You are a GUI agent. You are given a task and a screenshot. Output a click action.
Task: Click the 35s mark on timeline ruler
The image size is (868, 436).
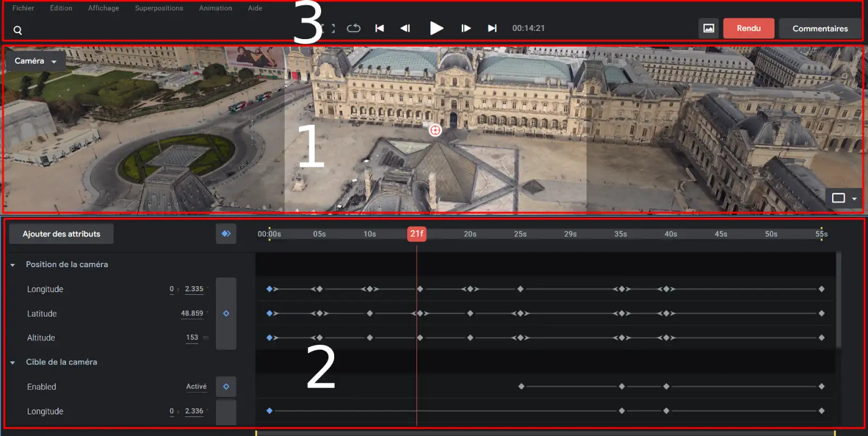point(621,234)
